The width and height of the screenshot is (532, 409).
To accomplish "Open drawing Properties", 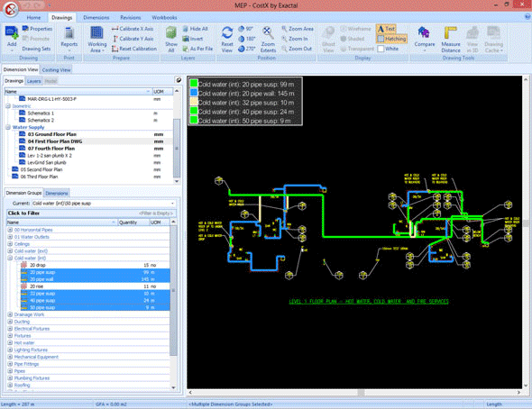I will (x=37, y=29).
